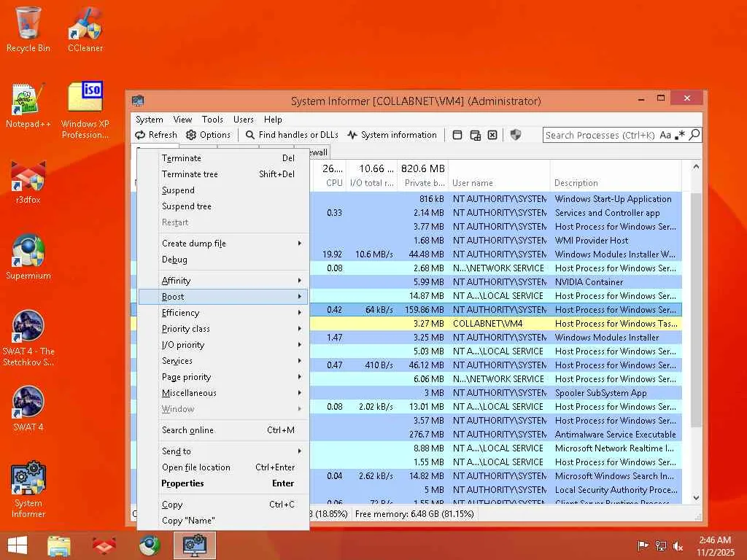Choose Terminate tree in context menu
The height and width of the screenshot is (560, 747).
(x=223, y=174)
